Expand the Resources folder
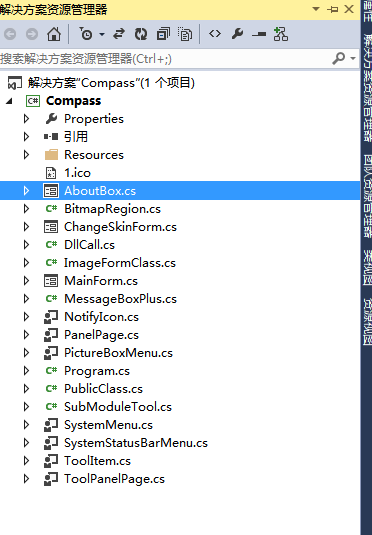 (x=26, y=155)
